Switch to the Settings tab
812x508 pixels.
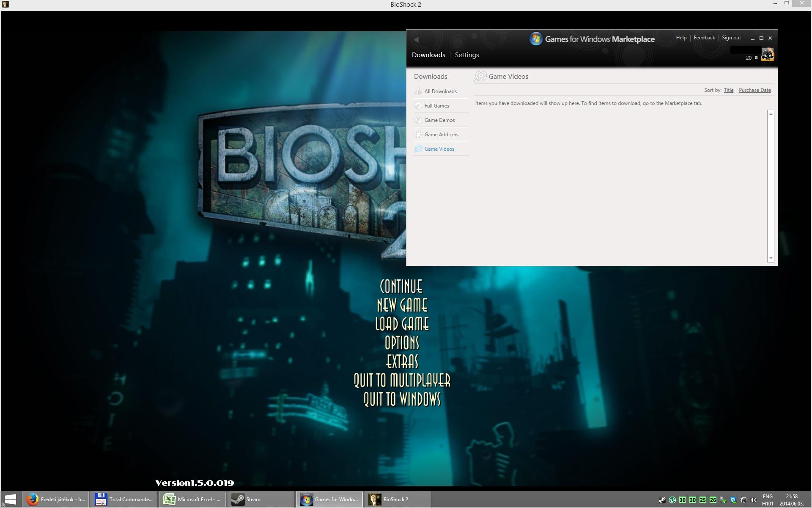(x=467, y=55)
